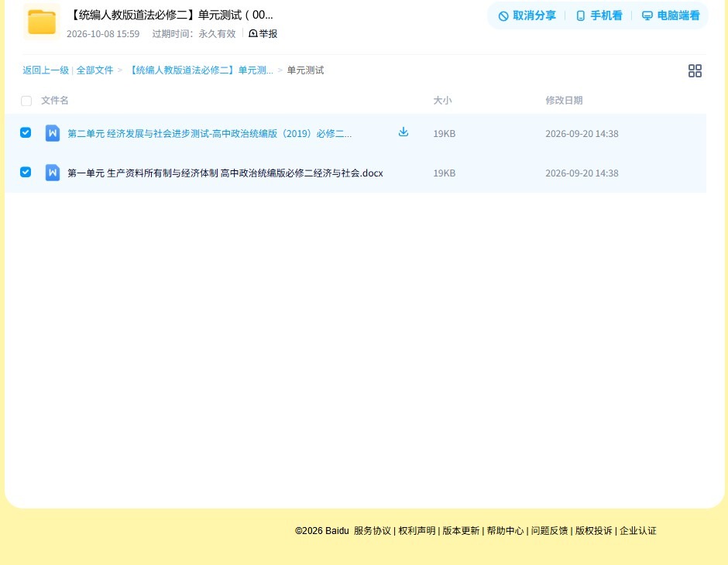
Task: Uncheck the 第一单元 file checkbox
Action: 26,172
